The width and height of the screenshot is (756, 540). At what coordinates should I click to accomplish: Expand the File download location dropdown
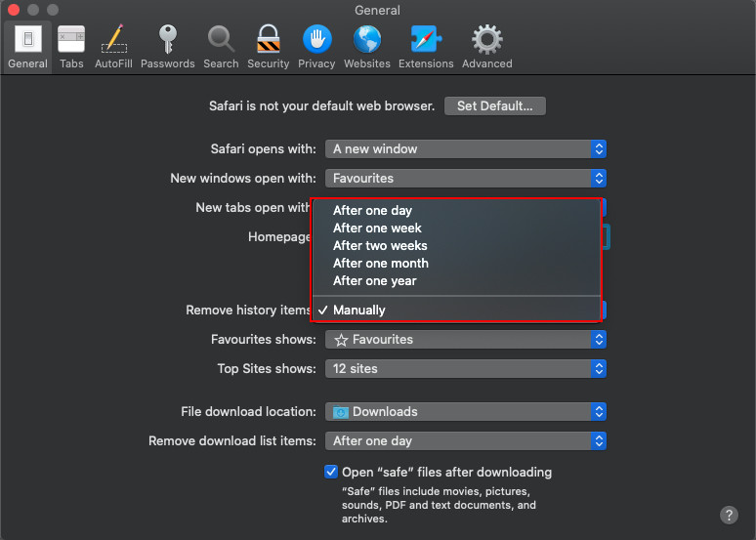pos(466,412)
